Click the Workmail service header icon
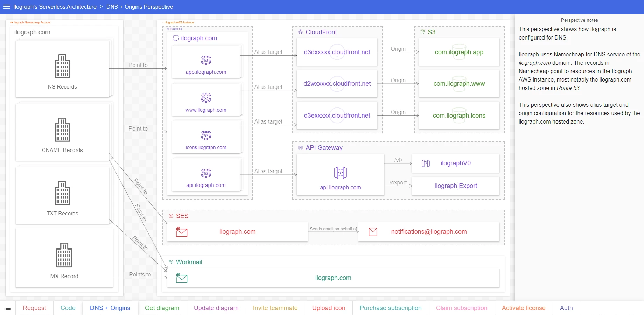Screen dimensions: 644x315 click(171, 262)
